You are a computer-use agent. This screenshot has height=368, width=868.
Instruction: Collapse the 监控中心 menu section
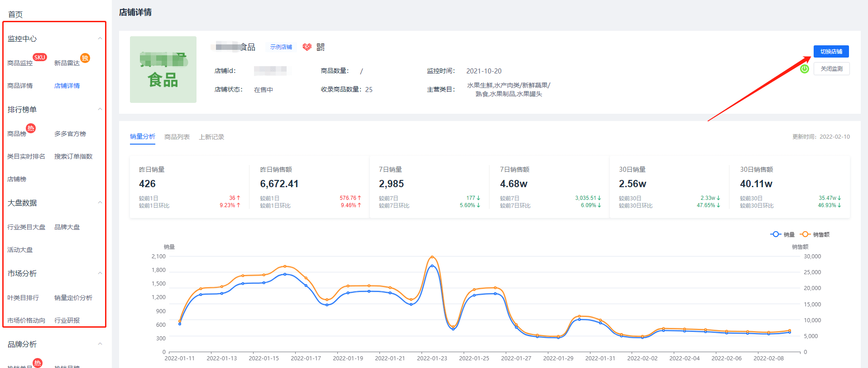coord(100,39)
